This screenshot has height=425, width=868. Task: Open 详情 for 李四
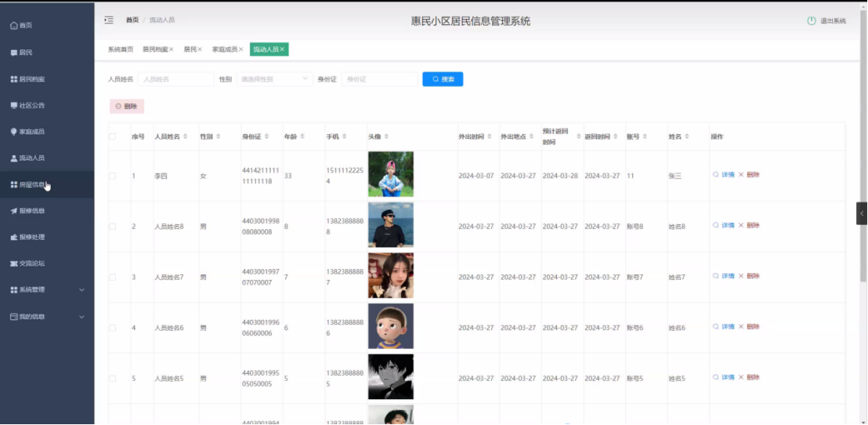tap(724, 175)
